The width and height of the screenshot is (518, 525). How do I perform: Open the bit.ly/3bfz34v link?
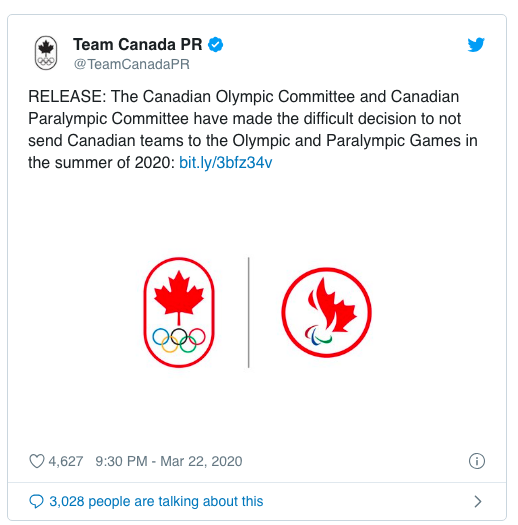point(225,163)
